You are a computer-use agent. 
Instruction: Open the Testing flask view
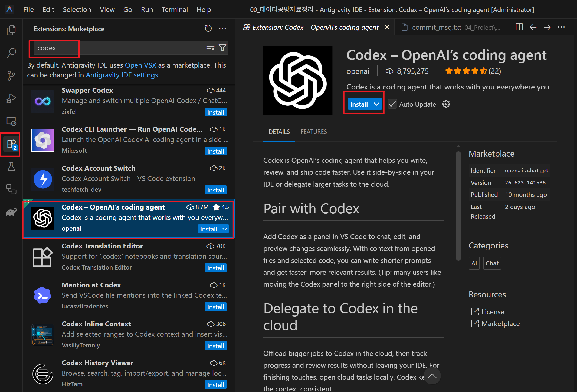(x=11, y=167)
